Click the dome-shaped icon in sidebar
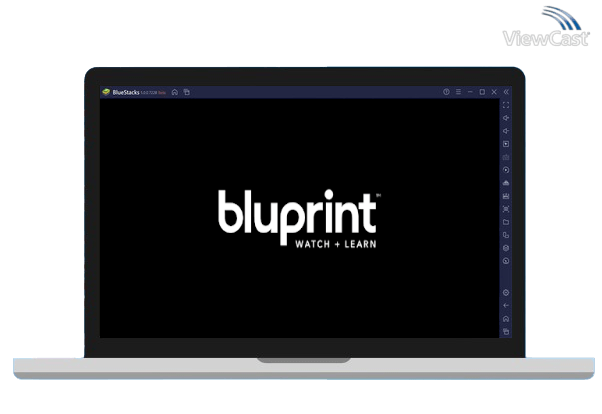Screen dimensions: 602x414 [506, 183]
